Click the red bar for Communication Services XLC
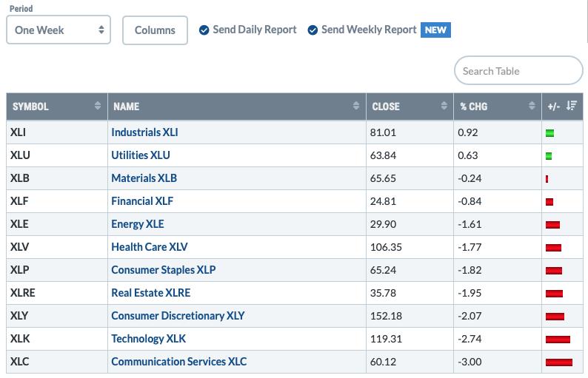Viewport: 588px width, 378px height. coord(559,362)
